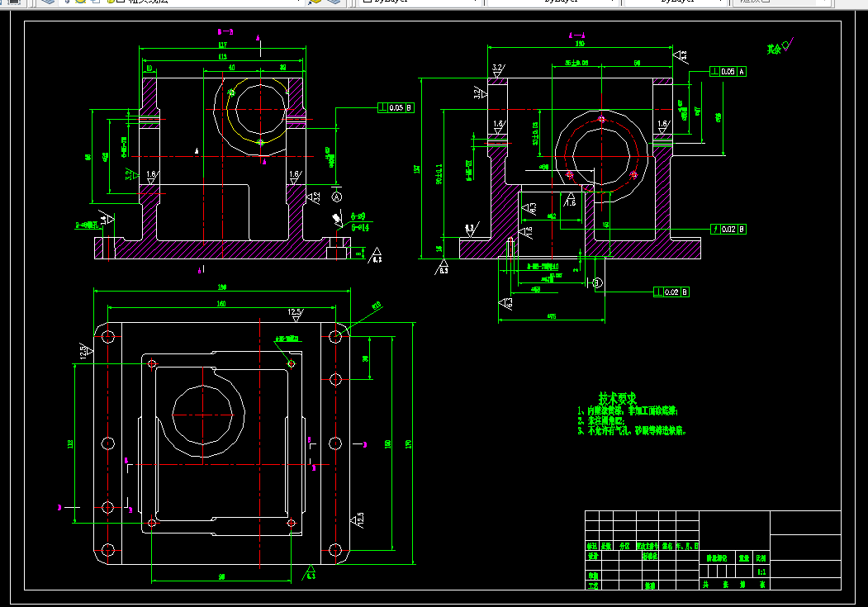Click the color swatch in color control box
868x607 pixels.
(368, 2)
